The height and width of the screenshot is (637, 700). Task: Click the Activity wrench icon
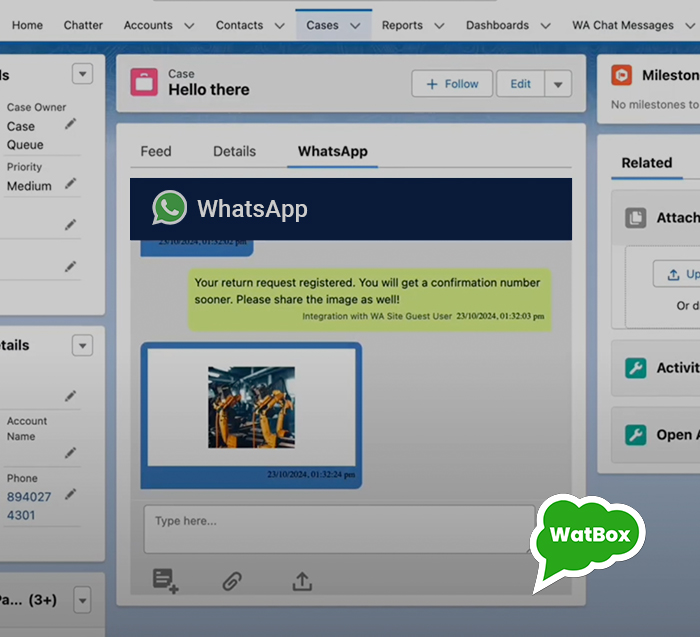point(636,368)
